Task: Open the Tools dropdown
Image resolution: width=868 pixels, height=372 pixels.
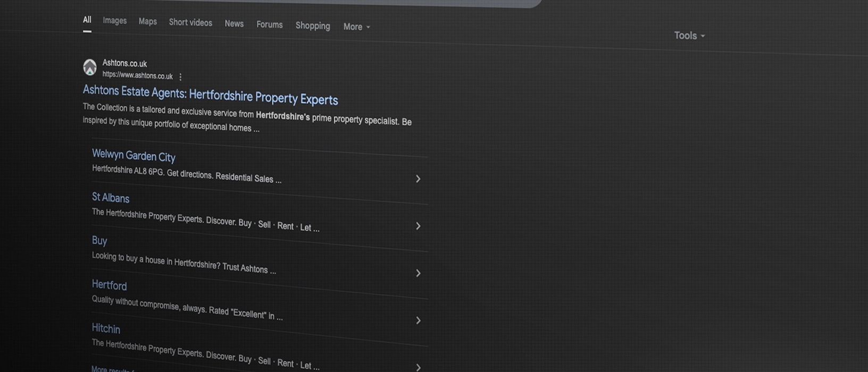Action: click(689, 36)
